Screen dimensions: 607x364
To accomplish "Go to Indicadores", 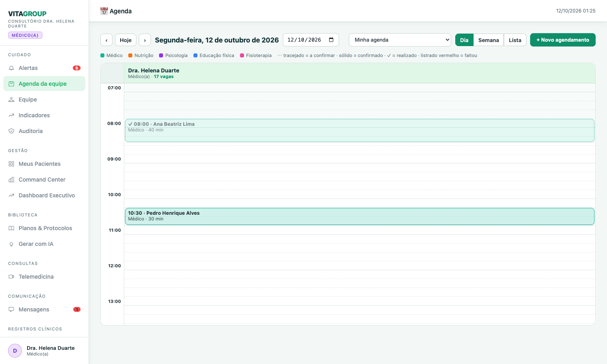I will (x=45, y=115).
